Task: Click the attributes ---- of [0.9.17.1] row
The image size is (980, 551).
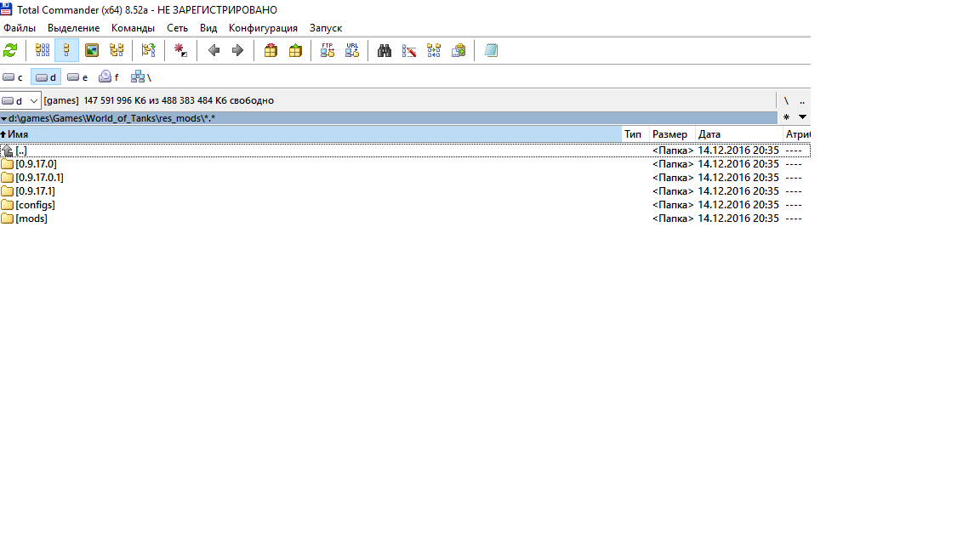Action: coord(793,191)
